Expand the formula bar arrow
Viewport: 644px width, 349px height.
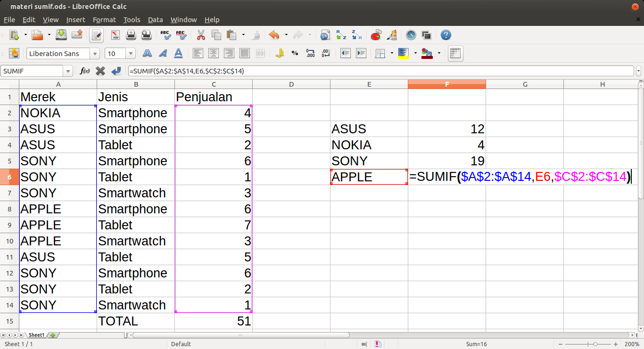click(x=639, y=71)
